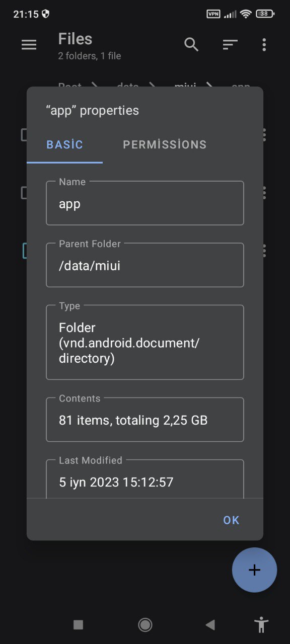Open the sort options icon

point(230,45)
